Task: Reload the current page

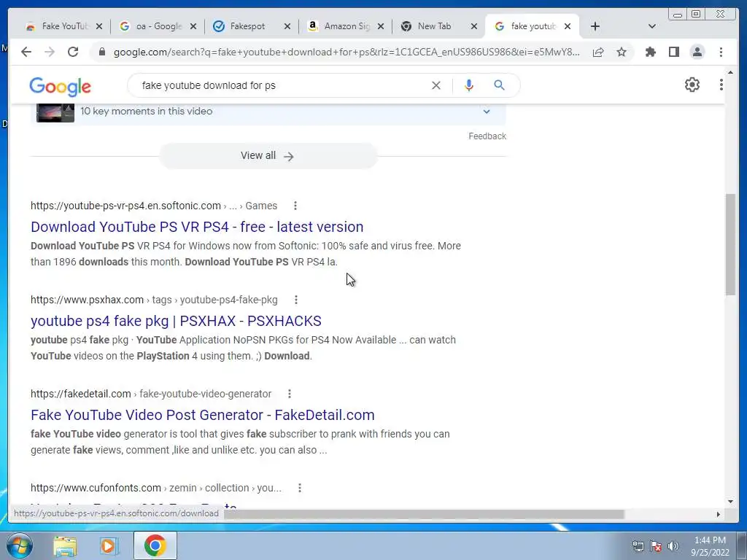Action: pos(73,52)
